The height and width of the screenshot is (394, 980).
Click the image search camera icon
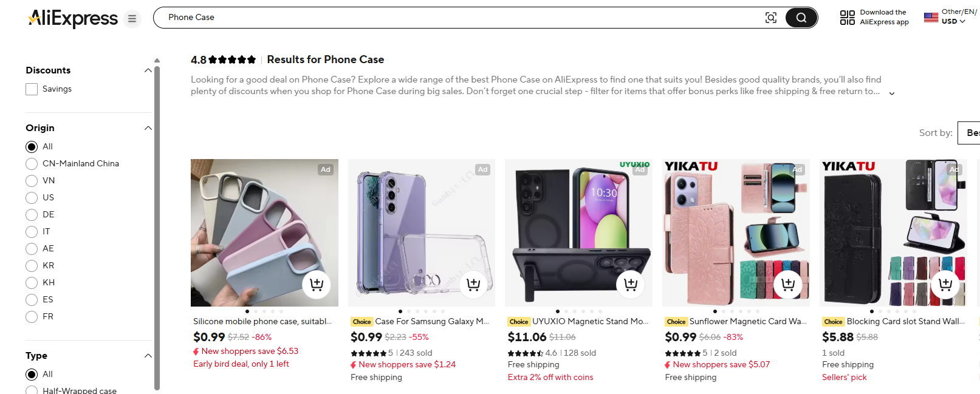[770, 18]
